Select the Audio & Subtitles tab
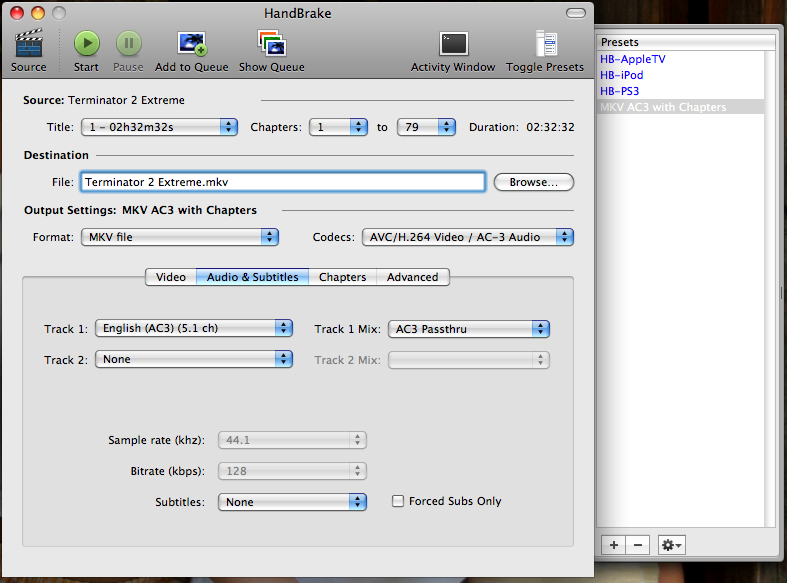 click(252, 277)
